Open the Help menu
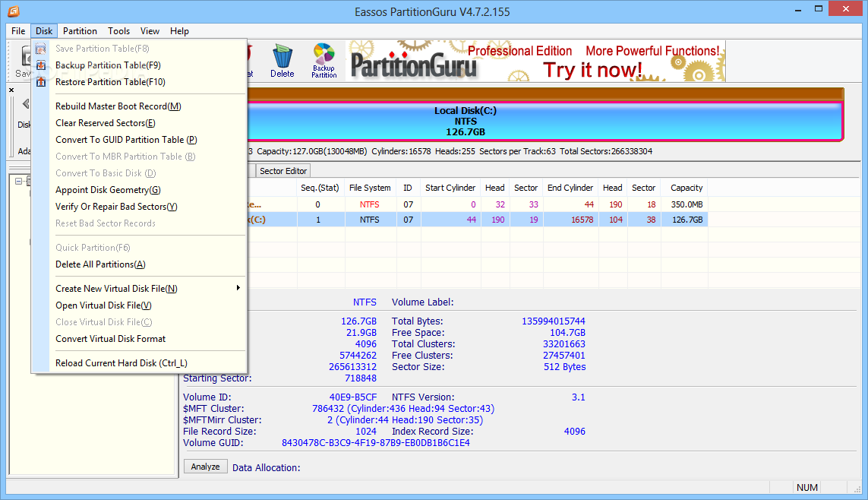The width and height of the screenshot is (868, 500). click(179, 31)
